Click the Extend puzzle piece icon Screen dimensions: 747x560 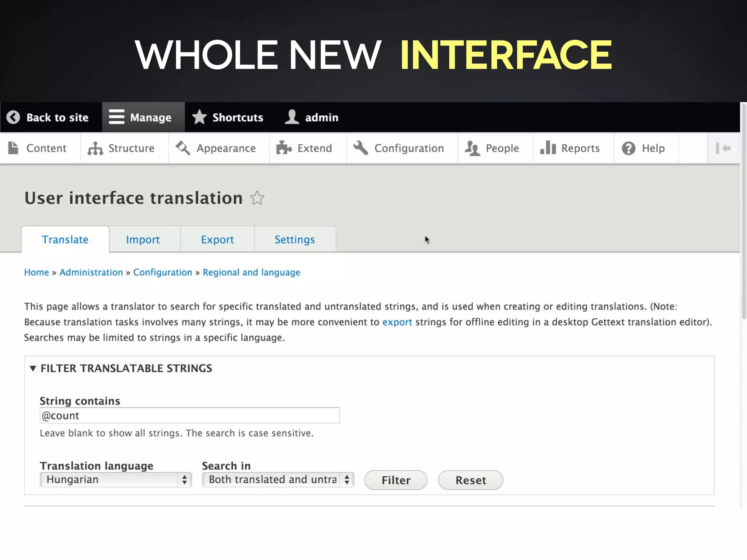pyautogui.click(x=284, y=148)
